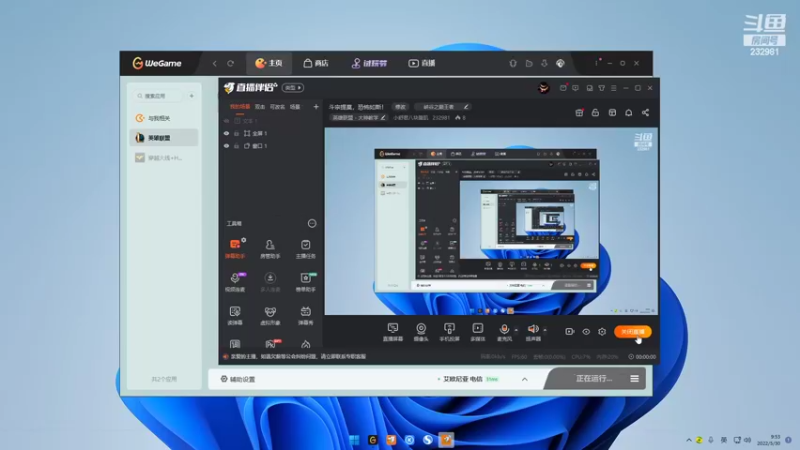The image size is (800, 450).
Task: Open the 读弹幕 tool
Action: [235, 315]
